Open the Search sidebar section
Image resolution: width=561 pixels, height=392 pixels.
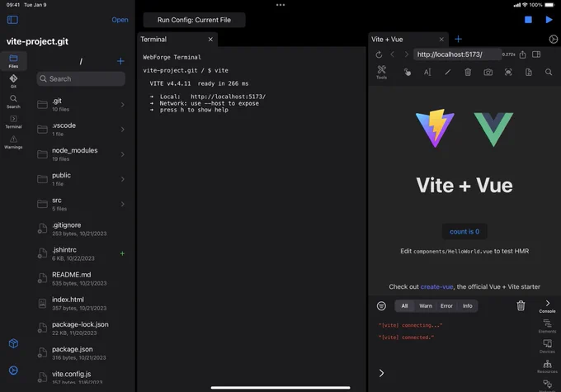[x=13, y=102]
